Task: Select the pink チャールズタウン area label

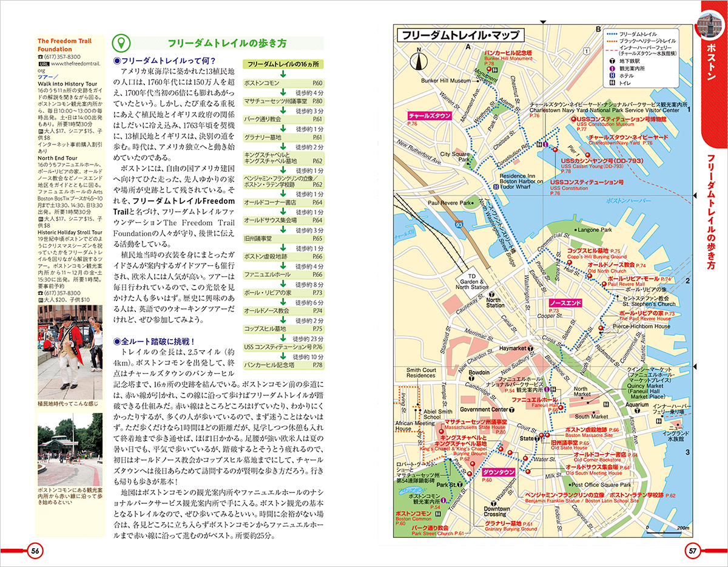Action: point(429,115)
